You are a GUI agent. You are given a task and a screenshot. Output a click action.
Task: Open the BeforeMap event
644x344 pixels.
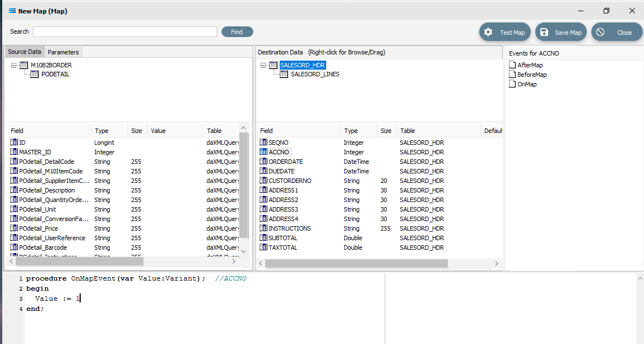532,75
